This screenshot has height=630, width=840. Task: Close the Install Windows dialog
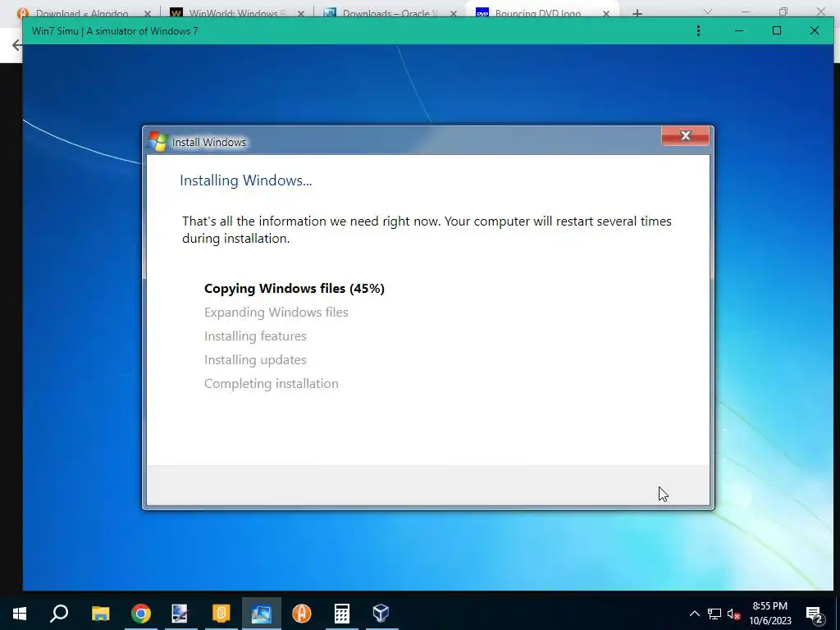685,135
